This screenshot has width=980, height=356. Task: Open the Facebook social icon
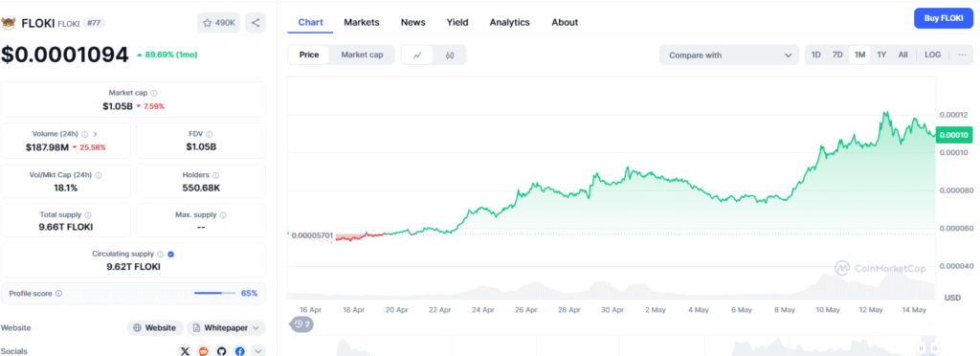240,351
